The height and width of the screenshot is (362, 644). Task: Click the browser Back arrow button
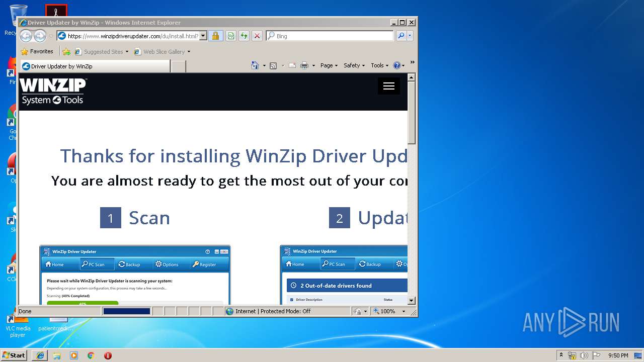(x=26, y=36)
